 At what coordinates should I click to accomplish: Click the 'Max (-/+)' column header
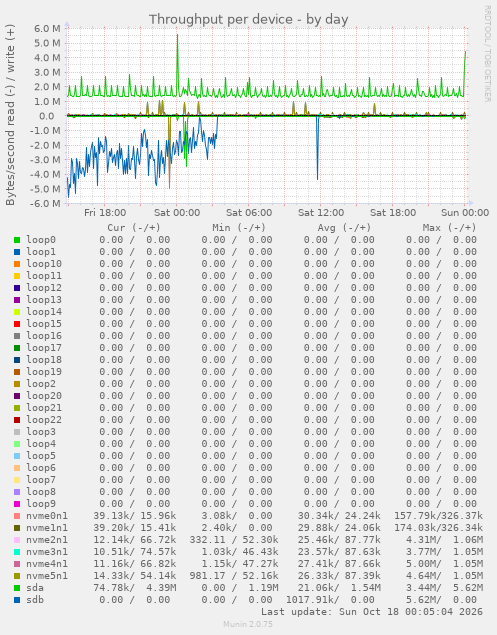click(449, 228)
